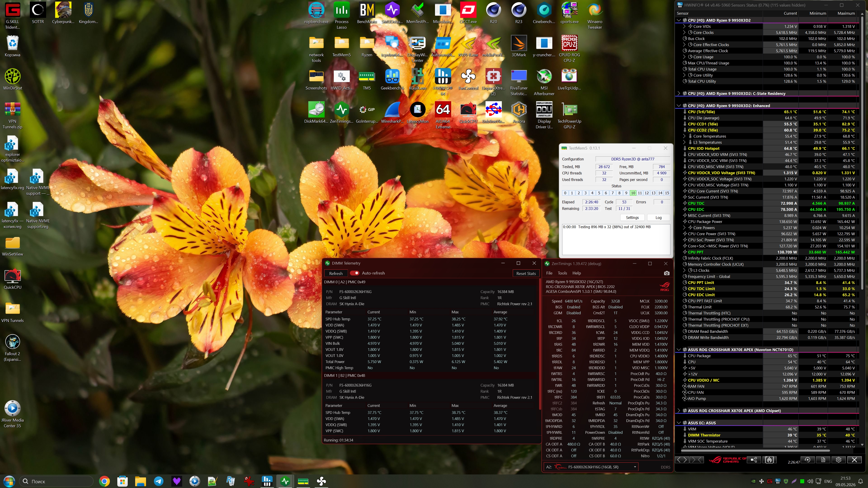
Task: Expand the C-State Residency sensor group
Action: coord(679,94)
